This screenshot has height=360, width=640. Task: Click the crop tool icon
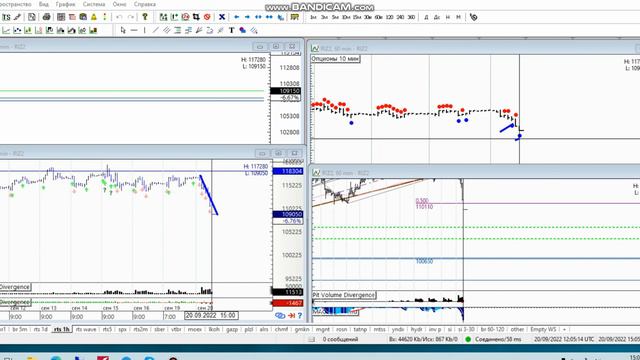pyautogui.click(x=196, y=17)
